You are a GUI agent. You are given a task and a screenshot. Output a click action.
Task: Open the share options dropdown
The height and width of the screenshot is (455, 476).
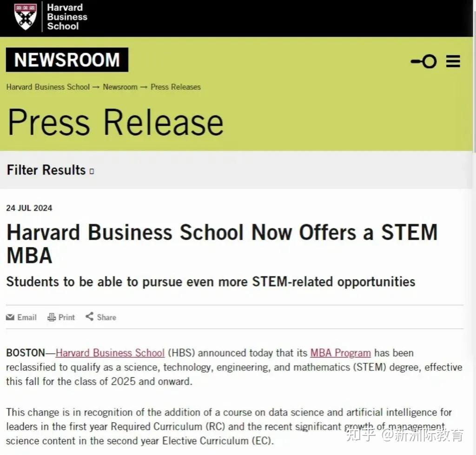100,317
